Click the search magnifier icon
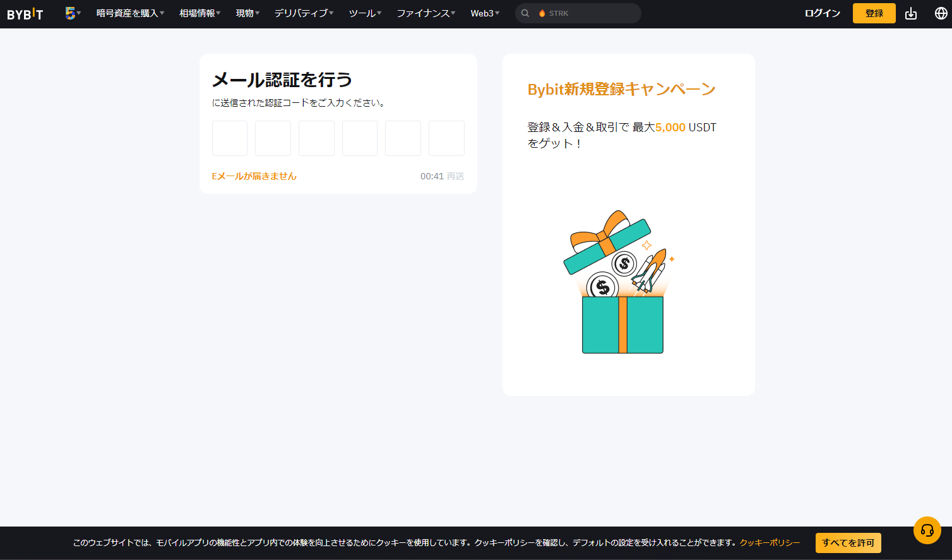The image size is (952, 560). [525, 13]
